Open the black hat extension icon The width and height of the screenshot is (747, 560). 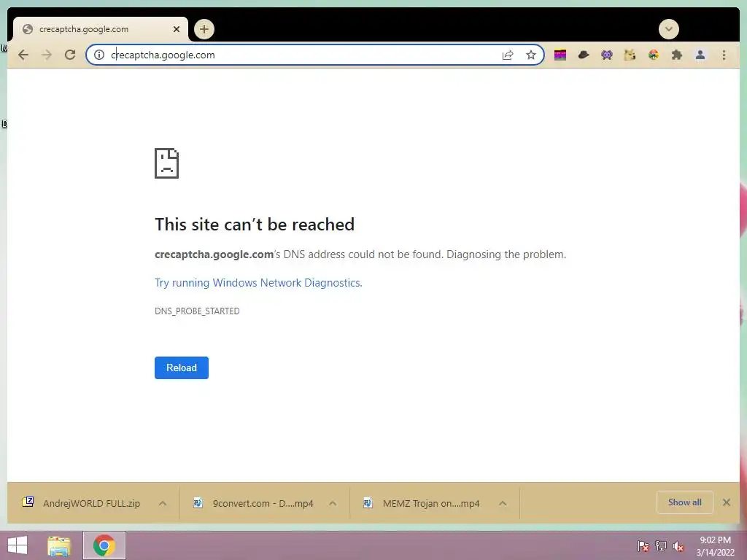click(x=584, y=55)
